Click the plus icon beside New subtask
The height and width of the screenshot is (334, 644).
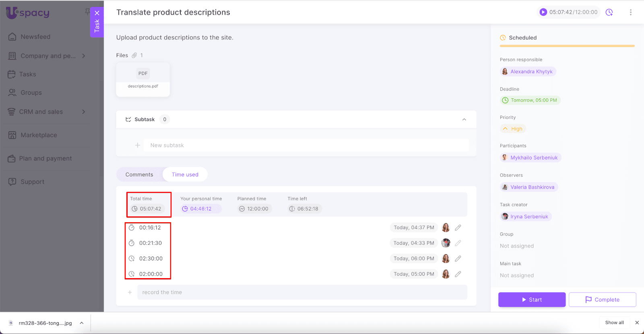point(138,145)
